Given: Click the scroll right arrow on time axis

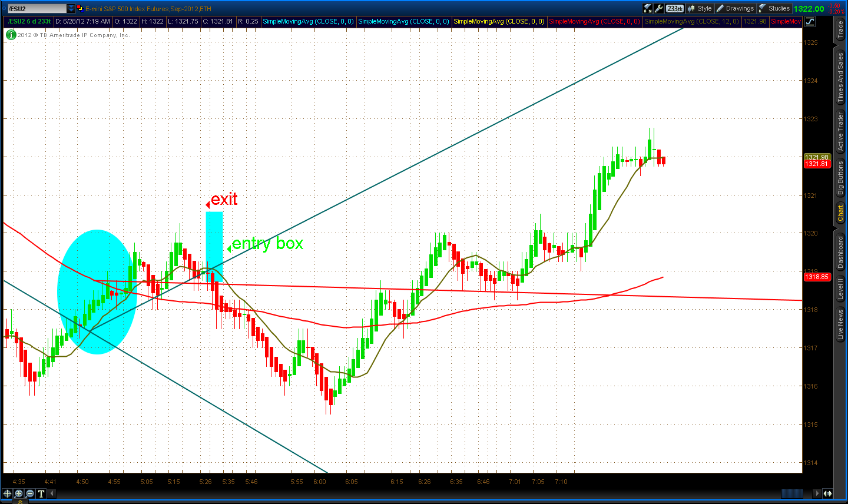Looking at the screenshot, I should point(817,493).
